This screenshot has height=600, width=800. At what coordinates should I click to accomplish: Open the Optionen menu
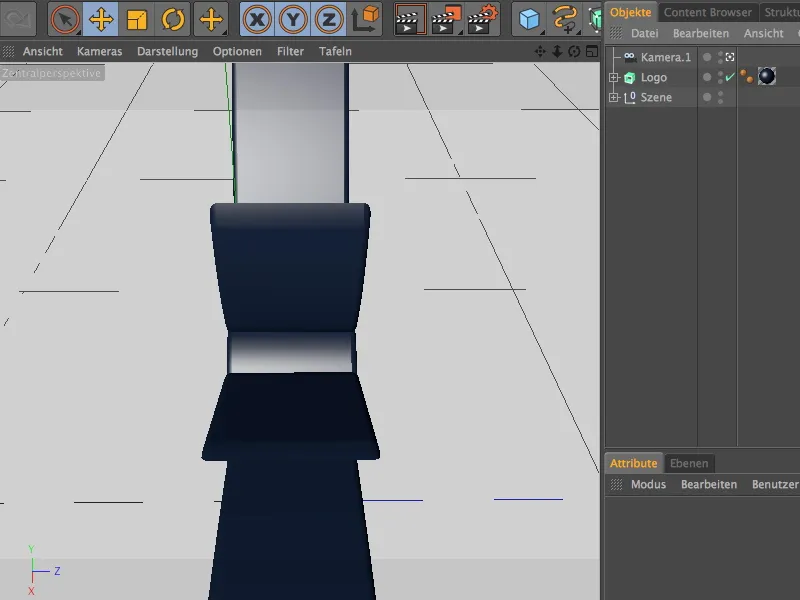pyautogui.click(x=237, y=52)
